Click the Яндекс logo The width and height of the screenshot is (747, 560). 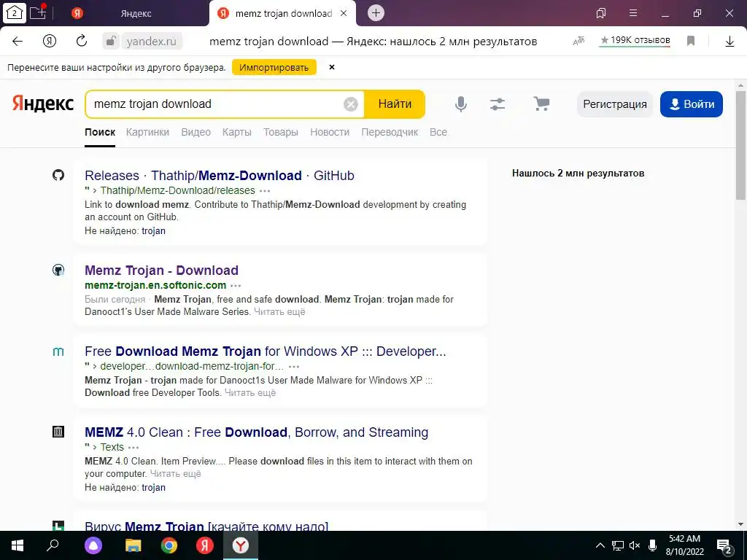click(43, 104)
